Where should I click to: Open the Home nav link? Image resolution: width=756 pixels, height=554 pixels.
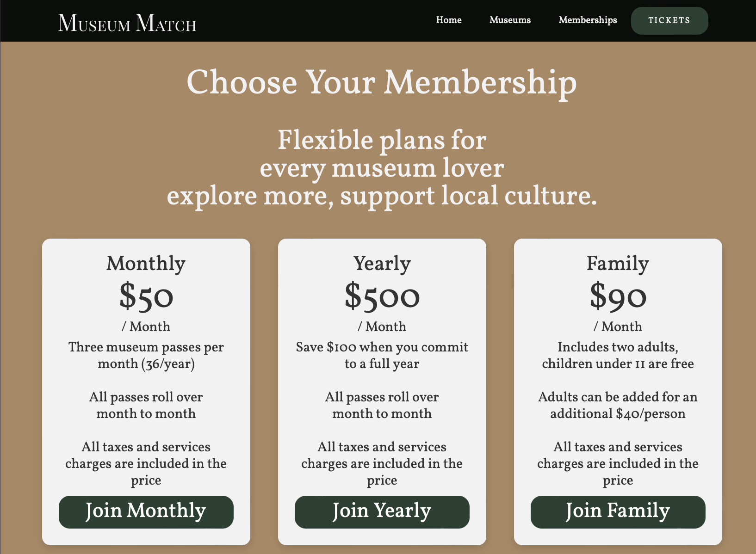pyautogui.click(x=448, y=20)
